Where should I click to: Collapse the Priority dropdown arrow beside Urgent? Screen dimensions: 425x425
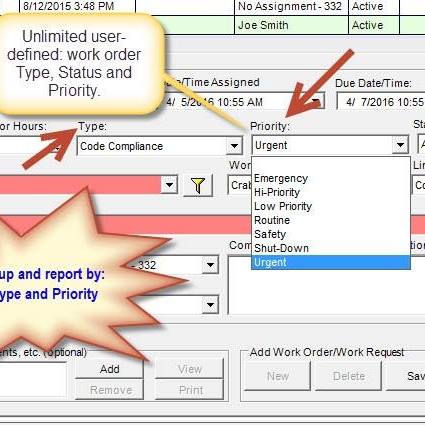pyautogui.click(x=400, y=145)
